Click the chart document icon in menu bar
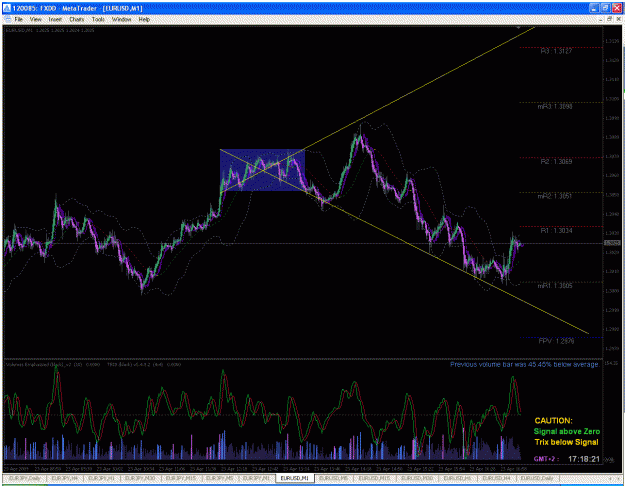This screenshot has height=486, width=625. tap(7, 19)
